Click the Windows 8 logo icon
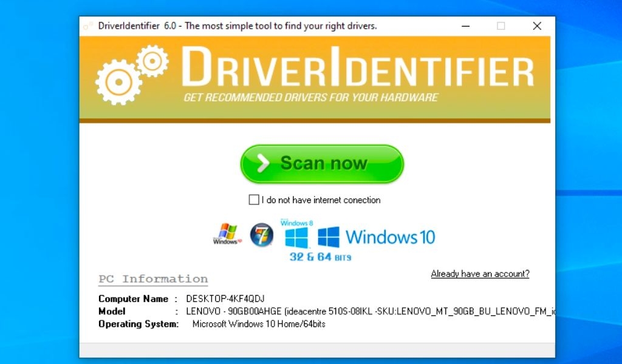This screenshot has height=364, width=622. tap(296, 237)
